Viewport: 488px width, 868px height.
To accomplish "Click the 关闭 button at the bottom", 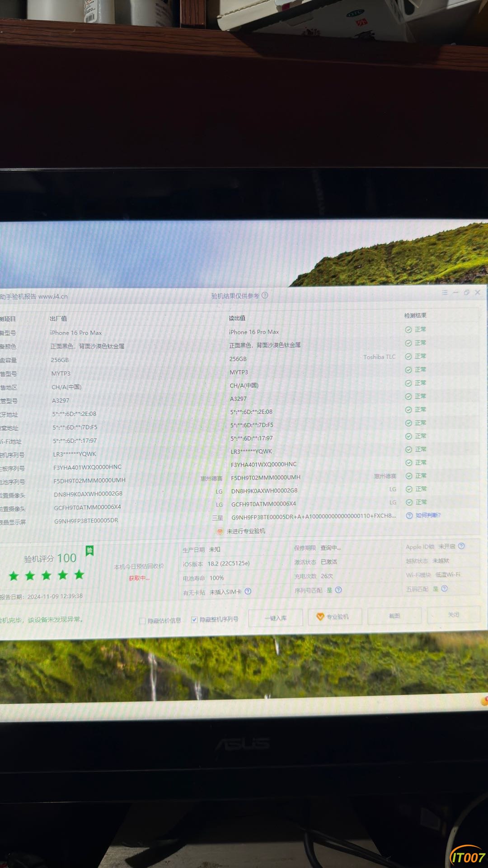I will tap(453, 614).
